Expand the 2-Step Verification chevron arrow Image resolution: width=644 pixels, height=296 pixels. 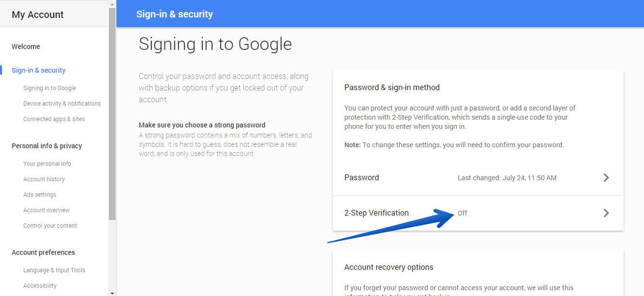pyautogui.click(x=606, y=213)
